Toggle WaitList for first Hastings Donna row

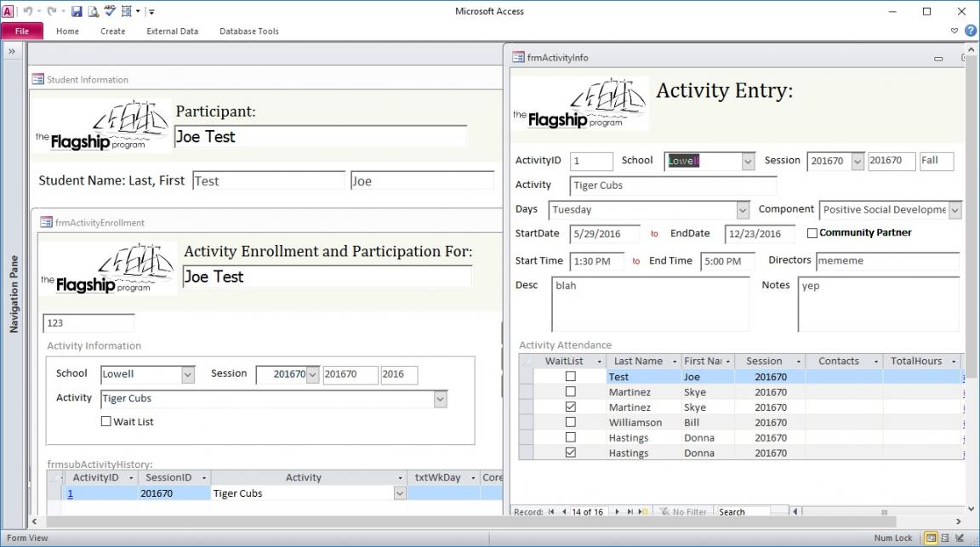pos(570,437)
